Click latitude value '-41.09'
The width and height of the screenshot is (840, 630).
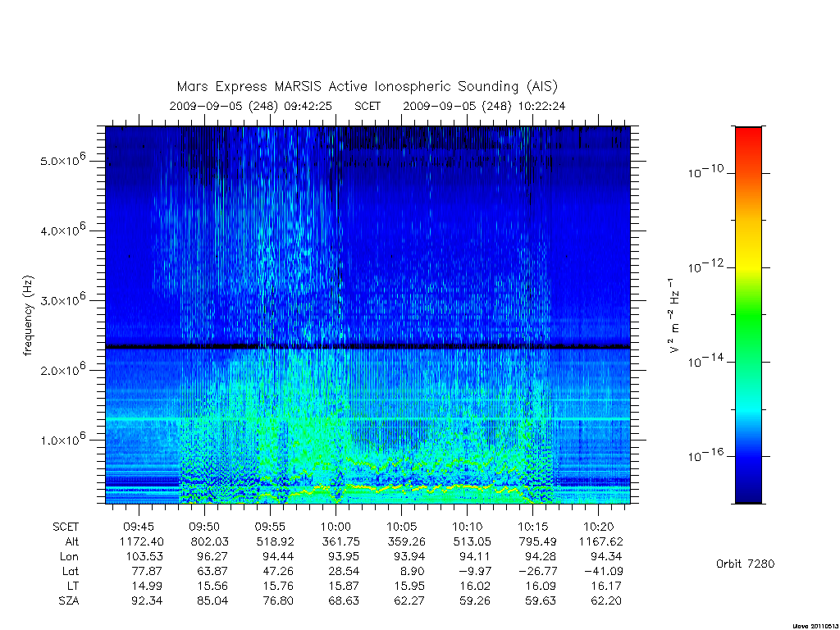(603, 572)
